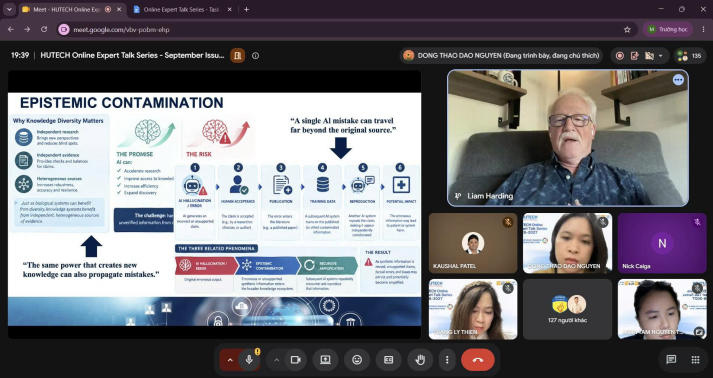Screen dimensions: 713x378
Task: Select KAUSHAL PATEL participant tile
Action: 473,243
